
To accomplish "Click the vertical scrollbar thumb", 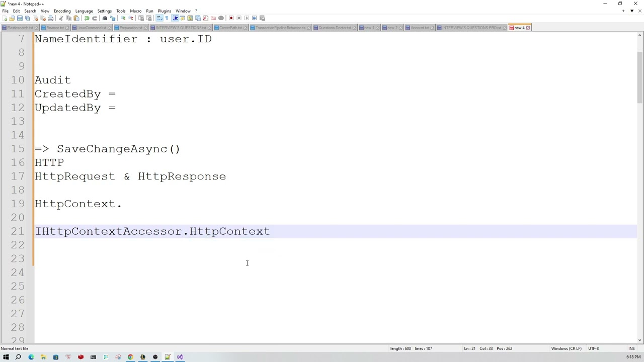I will point(640,77).
